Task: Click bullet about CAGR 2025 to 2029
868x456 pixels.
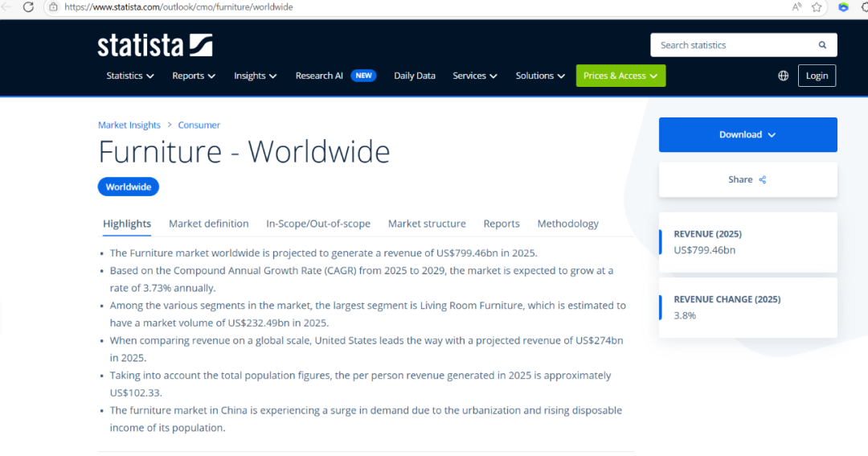Action: click(362, 279)
